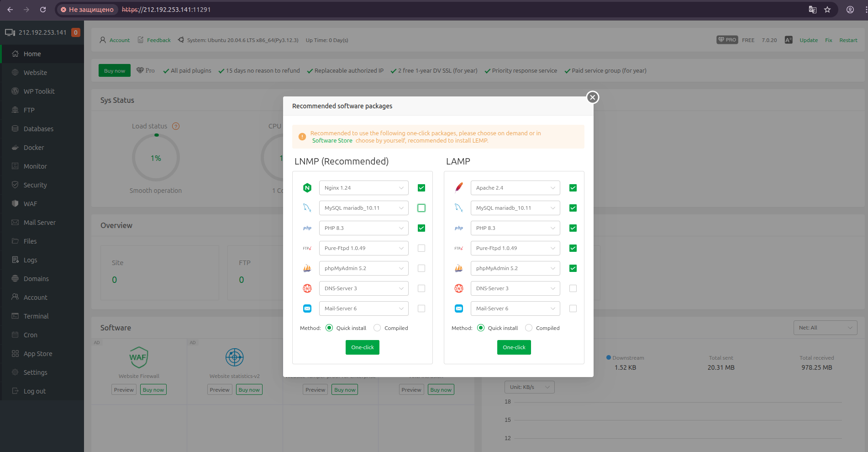Select Compiled method under LNMP
Image resolution: width=868 pixels, height=452 pixels.
pos(377,328)
